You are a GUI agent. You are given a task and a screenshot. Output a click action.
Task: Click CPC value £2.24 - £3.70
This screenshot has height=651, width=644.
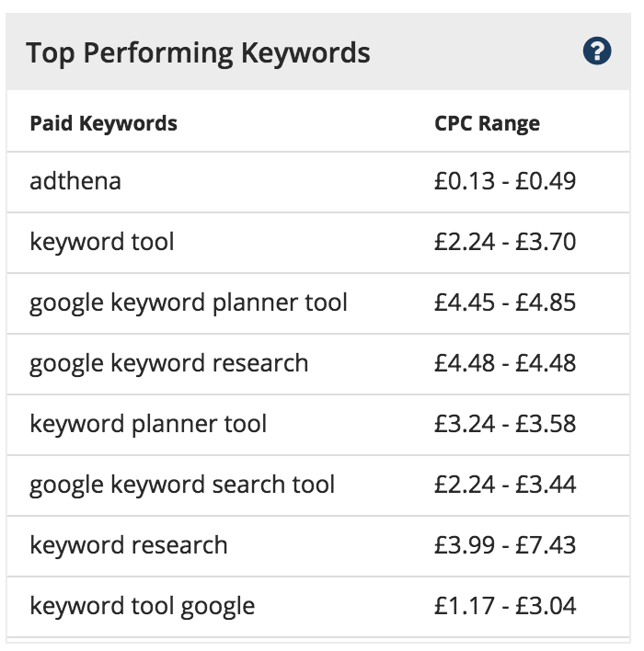pyautogui.click(x=505, y=242)
